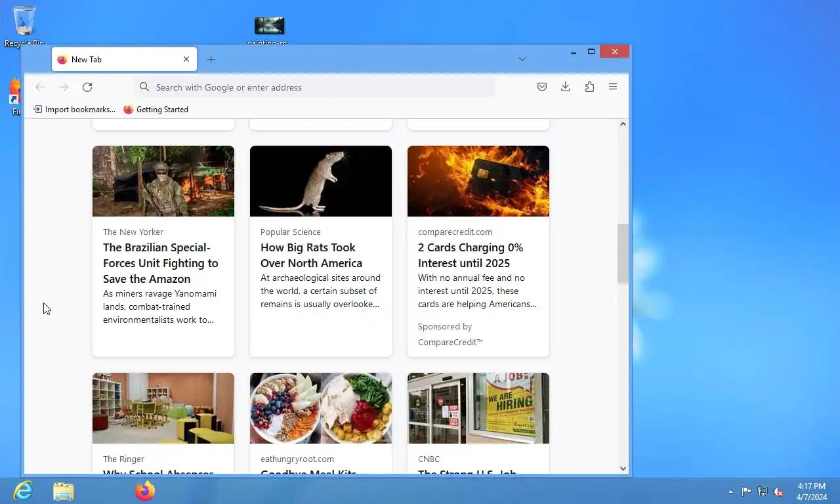Viewport: 840px width, 504px height.
Task: Click the Import bookmarks bookmark item
Action: point(74,110)
